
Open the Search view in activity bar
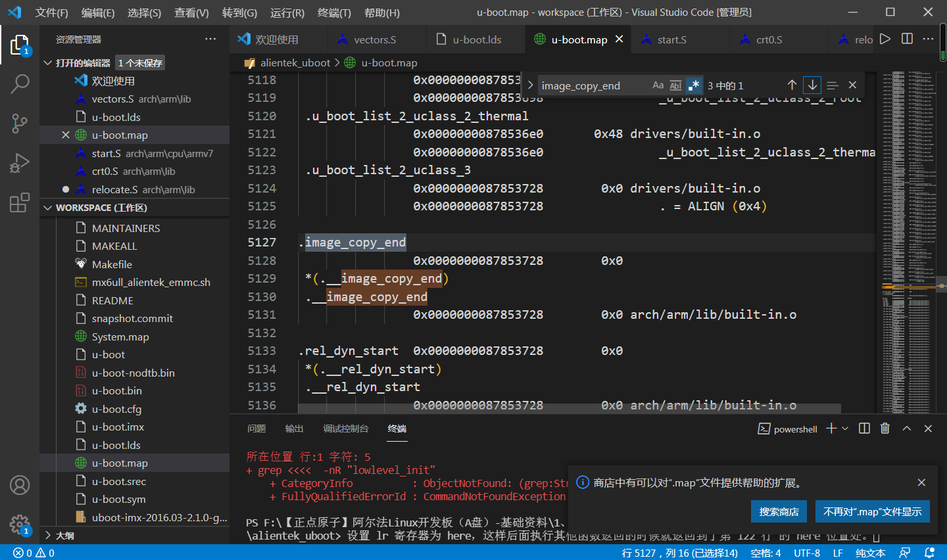pyautogui.click(x=20, y=83)
